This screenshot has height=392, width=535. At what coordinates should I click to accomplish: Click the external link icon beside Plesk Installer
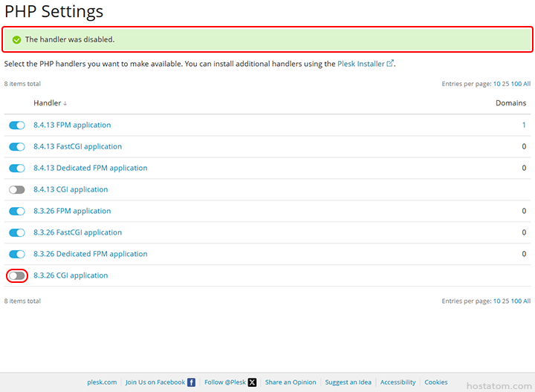click(390, 64)
